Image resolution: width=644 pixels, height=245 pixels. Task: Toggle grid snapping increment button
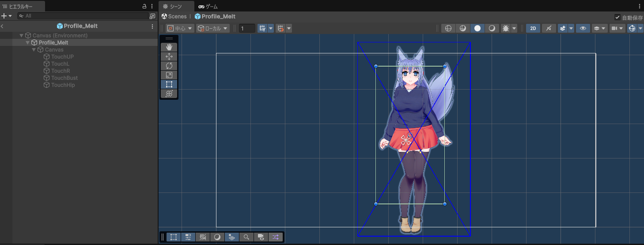(280, 28)
